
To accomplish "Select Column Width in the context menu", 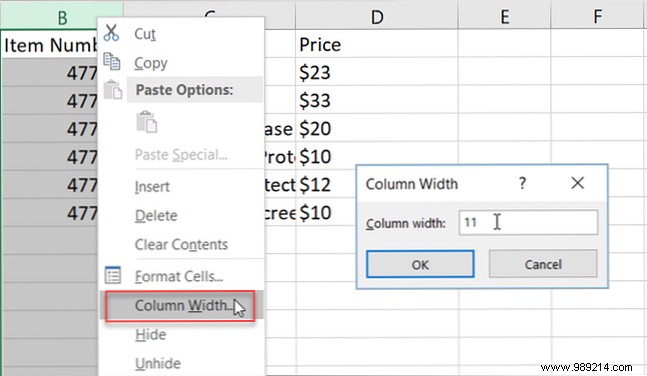I will coord(180,305).
